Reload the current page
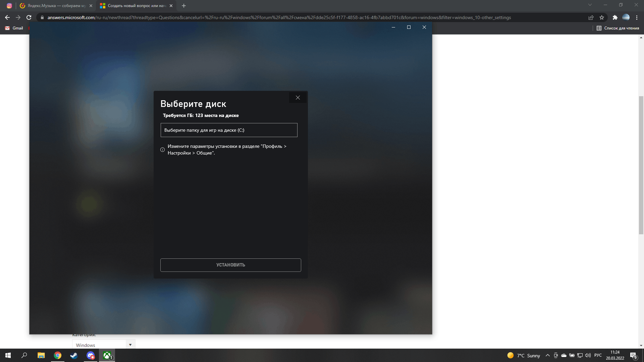 pyautogui.click(x=29, y=17)
